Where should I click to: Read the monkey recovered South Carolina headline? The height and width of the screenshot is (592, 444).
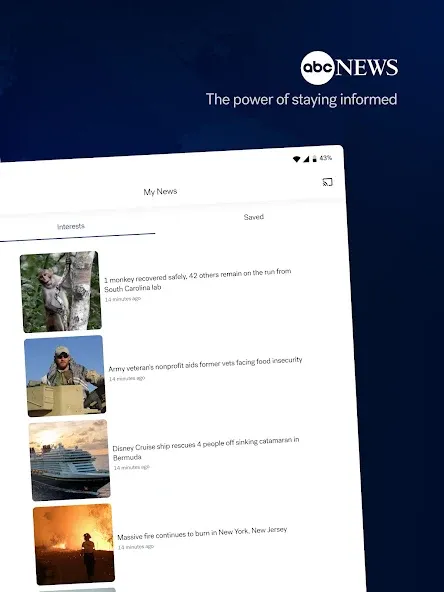[x=197, y=280]
